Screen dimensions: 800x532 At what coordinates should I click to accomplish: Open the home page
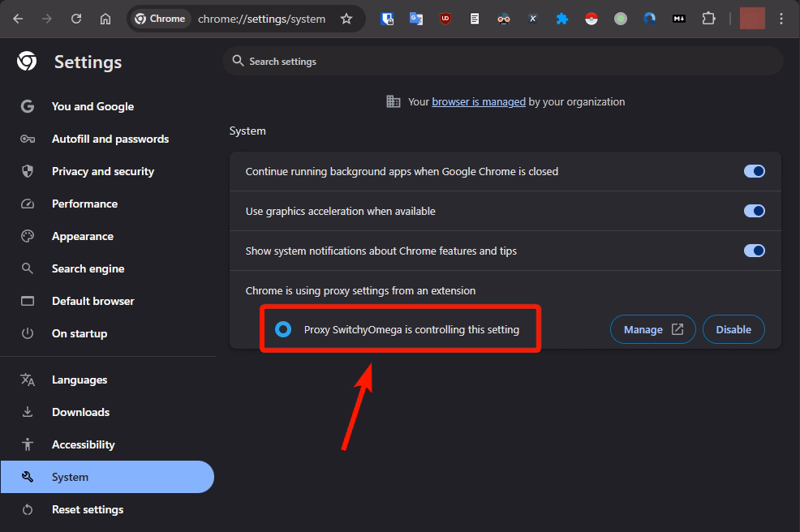coord(105,19)
